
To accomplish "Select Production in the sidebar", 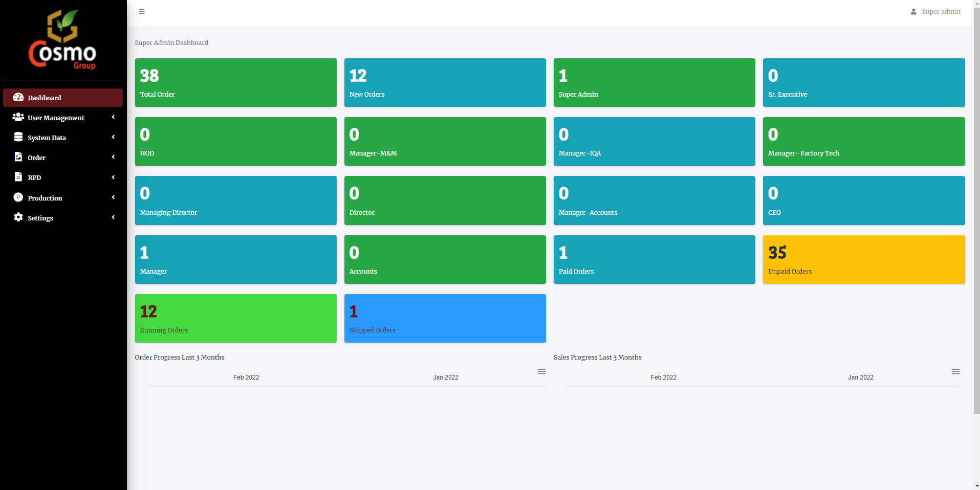I will tap(63, 198).
